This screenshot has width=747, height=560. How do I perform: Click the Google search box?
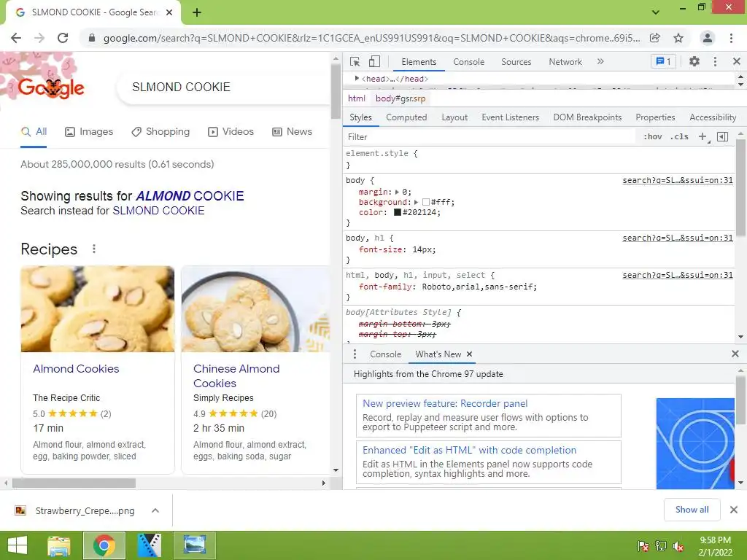(223, 87)
